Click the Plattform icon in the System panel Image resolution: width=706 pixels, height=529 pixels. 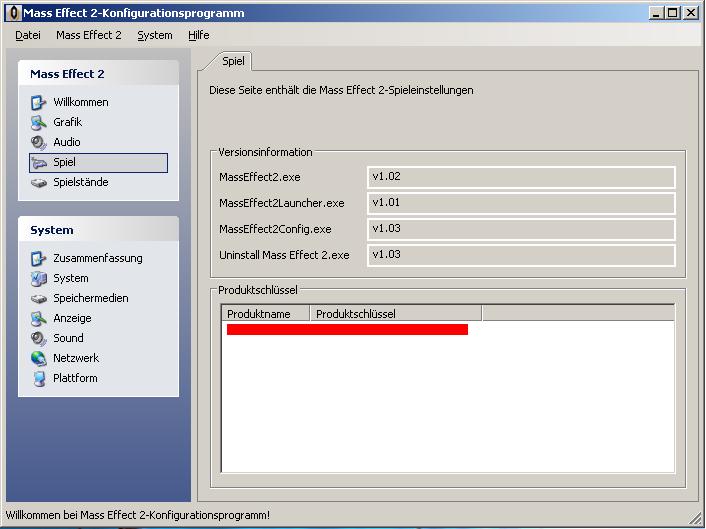tap(38, 378)
